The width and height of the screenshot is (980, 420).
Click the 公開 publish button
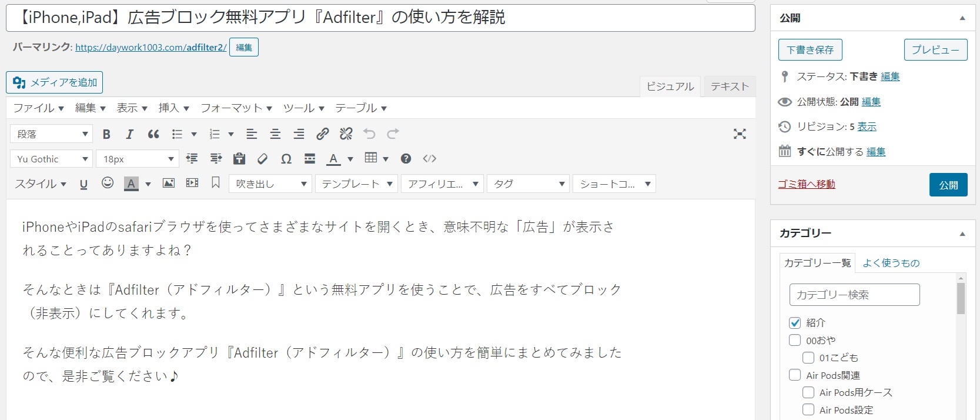pyautogui.click(x=948, y=185)
